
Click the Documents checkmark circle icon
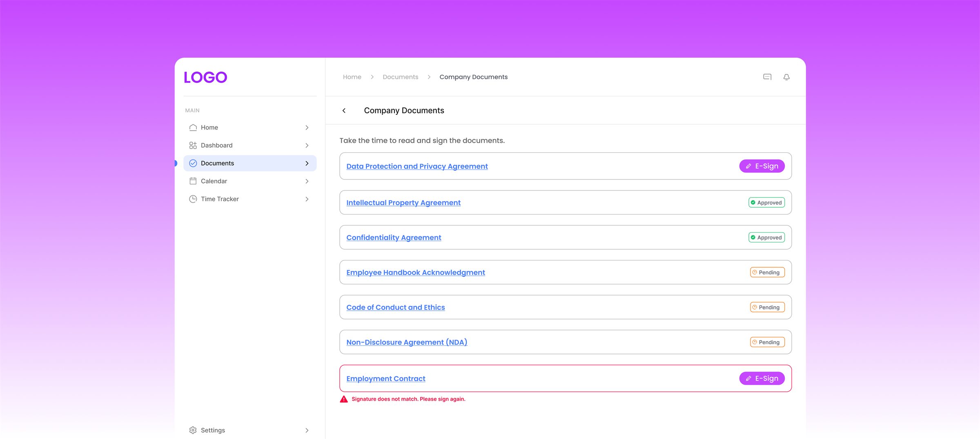pos(193,163)
